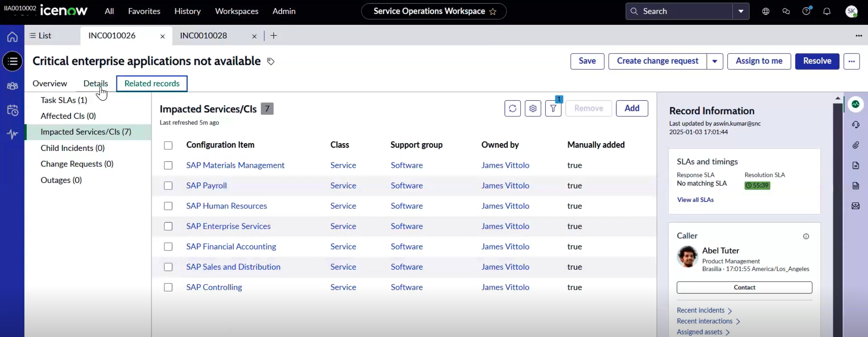Open the agent assist headset icon
This screenshot has width=868, height=337.
856,125
